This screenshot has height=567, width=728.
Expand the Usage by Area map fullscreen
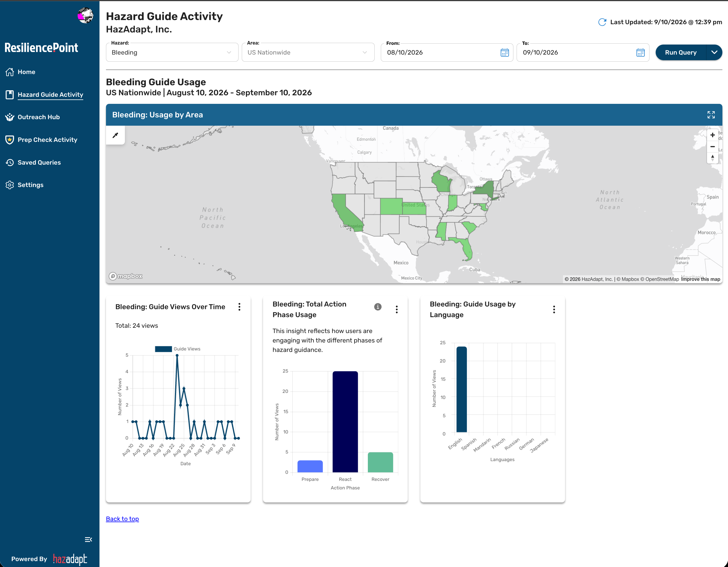(711, 115)
